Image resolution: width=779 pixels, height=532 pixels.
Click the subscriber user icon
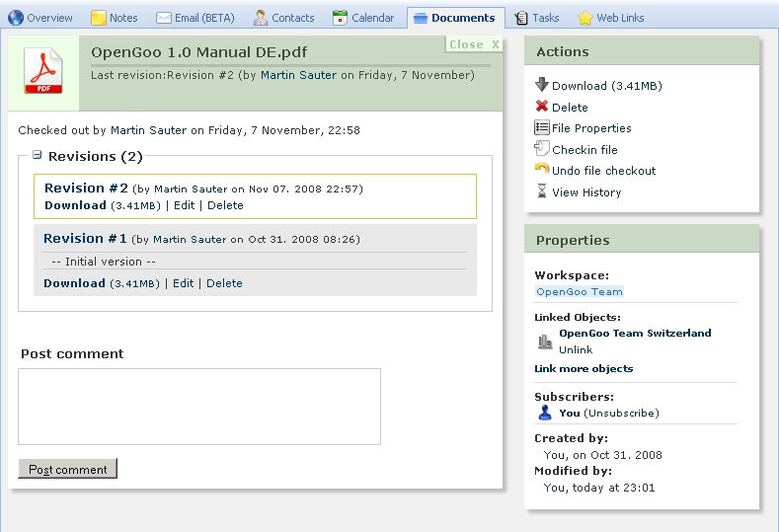tap(545, 413)
